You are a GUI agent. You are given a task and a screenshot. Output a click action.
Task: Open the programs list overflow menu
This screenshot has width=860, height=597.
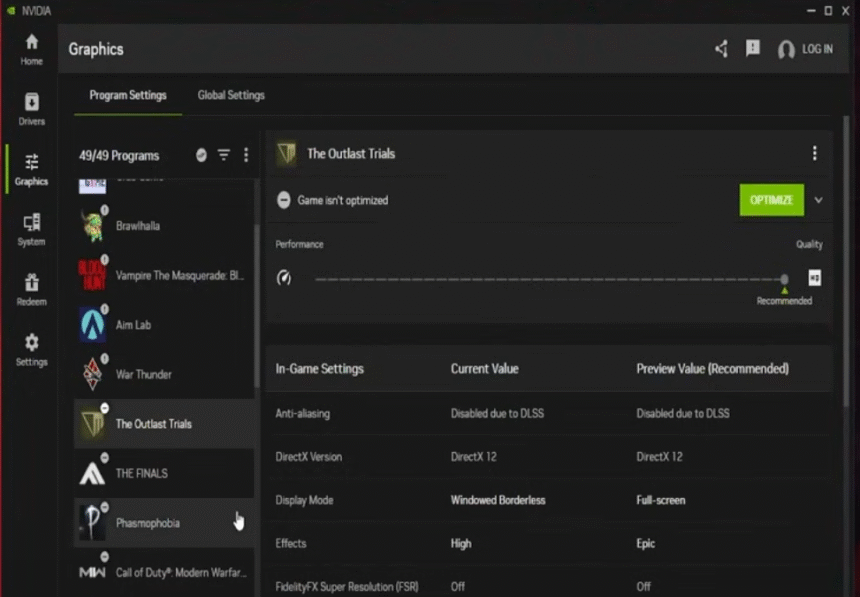(x=246, y=155)
